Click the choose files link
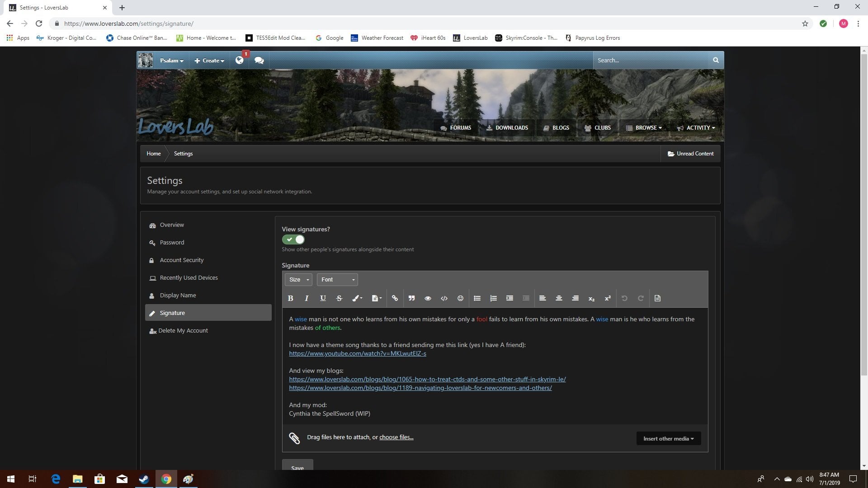The width and height of the screenshot is (868, 488). [x=396, y=437]
